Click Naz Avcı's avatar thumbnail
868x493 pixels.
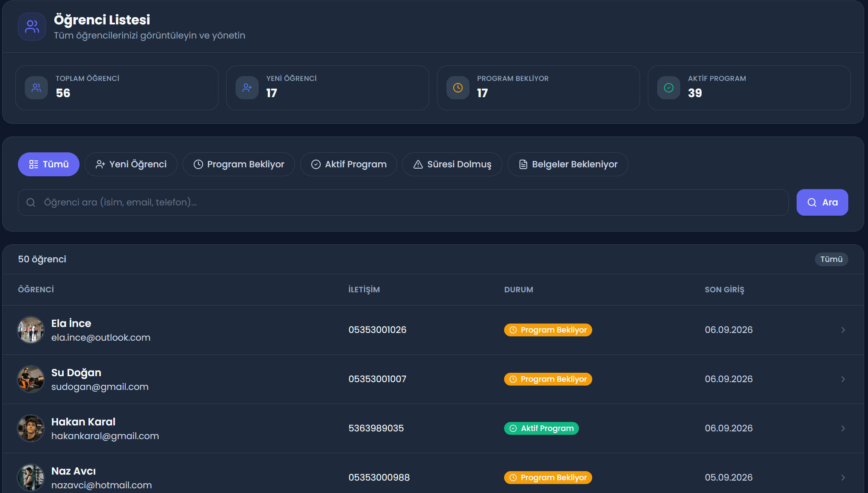31,478
